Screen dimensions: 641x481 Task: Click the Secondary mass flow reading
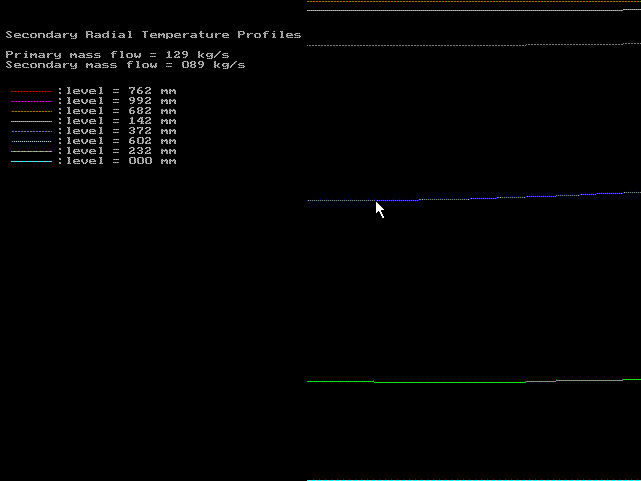tap(125, 65)
